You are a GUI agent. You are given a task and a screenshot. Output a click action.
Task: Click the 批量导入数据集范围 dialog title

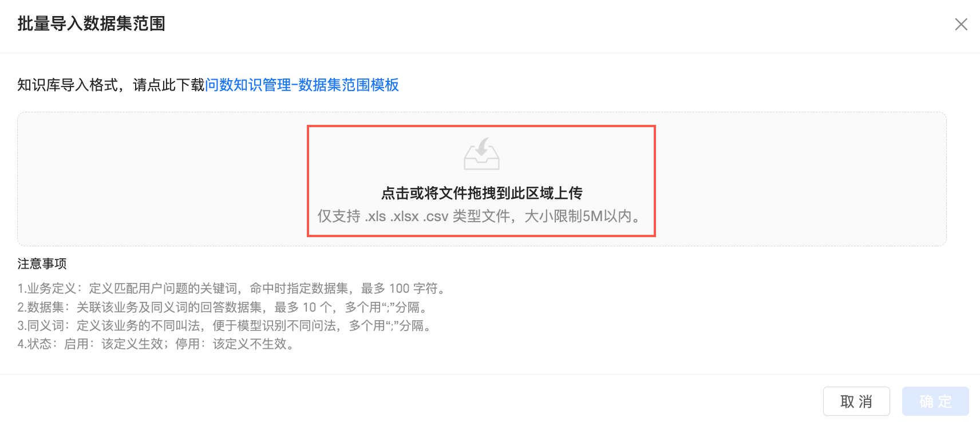[92, 23]
